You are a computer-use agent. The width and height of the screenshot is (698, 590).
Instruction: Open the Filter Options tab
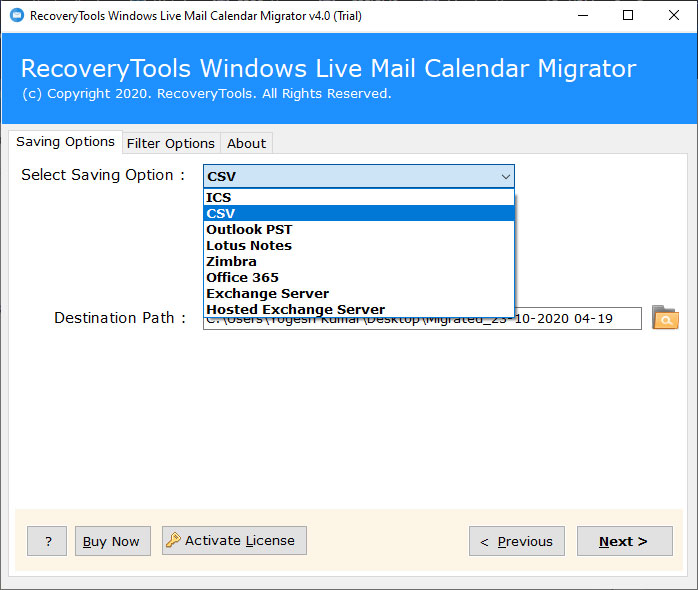tap(171, 143)
